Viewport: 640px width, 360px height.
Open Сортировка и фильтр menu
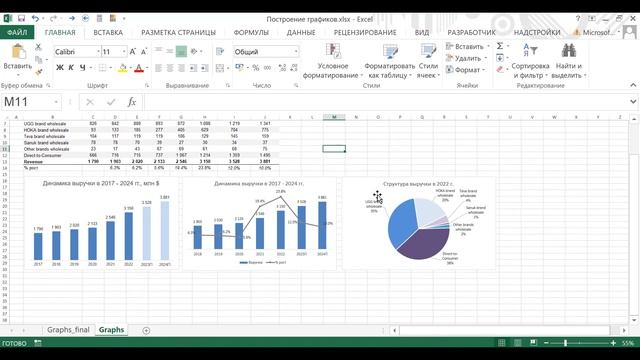(x=530, y=61)
